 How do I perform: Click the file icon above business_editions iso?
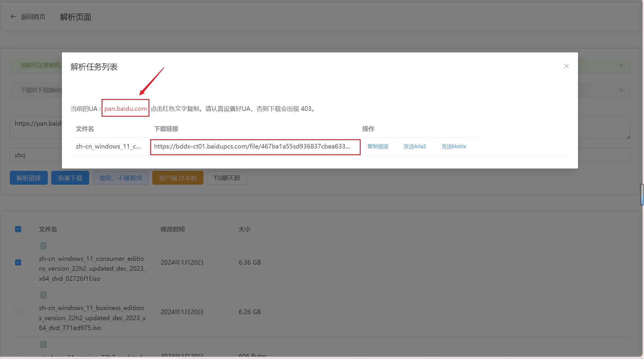(43, 295)
